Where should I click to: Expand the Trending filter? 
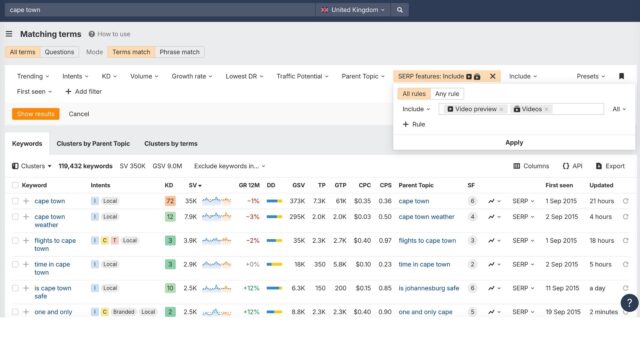click(x=33, y=76)
